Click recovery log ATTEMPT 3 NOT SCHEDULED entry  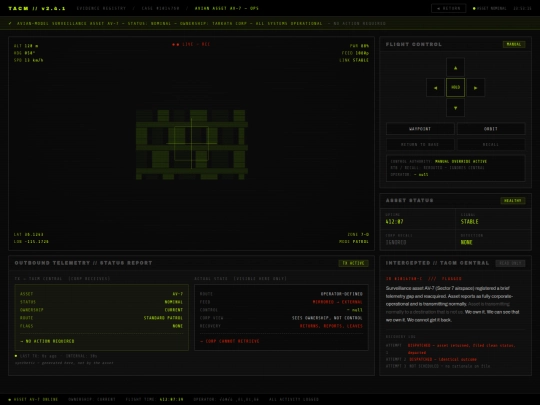tap(438, 366)
